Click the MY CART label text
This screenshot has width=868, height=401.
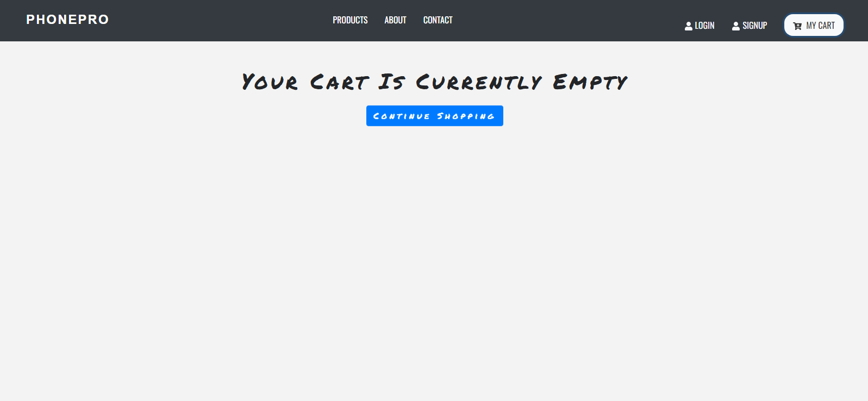coord(820,26)
